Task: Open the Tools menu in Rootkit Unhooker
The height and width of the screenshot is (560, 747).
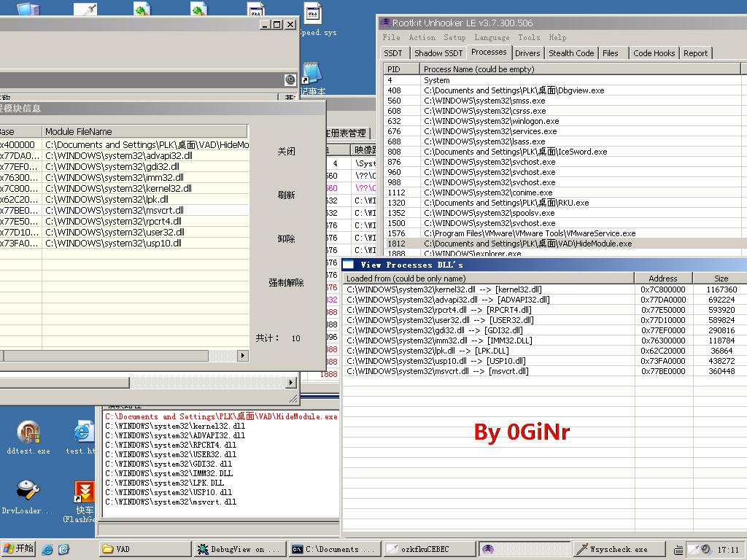Action: pos(529,37)
